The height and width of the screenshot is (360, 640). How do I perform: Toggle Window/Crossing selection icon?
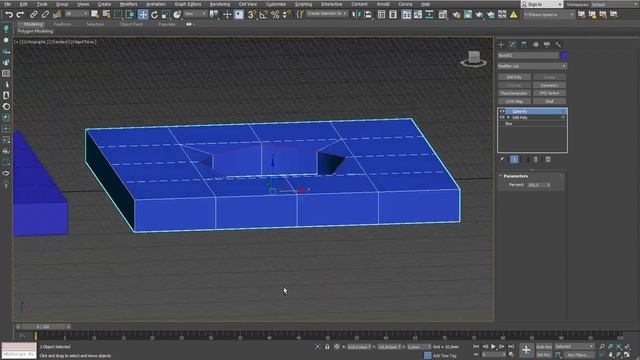point(130,15)
